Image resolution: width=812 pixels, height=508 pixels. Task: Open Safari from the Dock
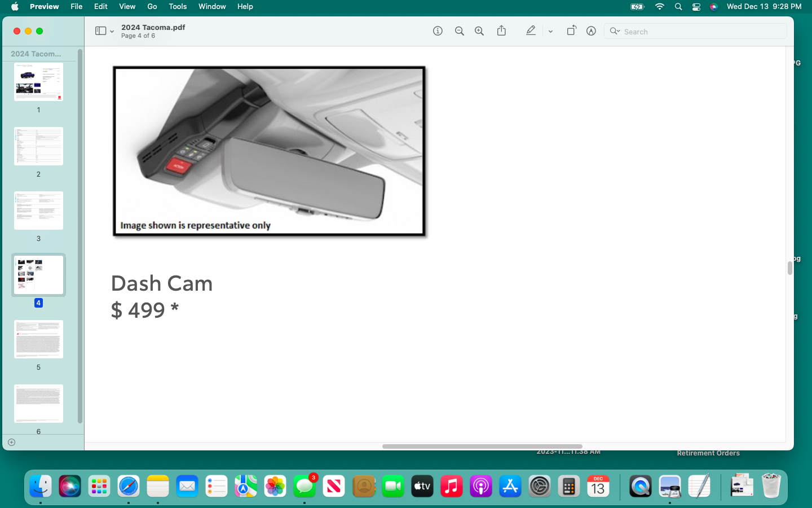(x=129, y=486)
